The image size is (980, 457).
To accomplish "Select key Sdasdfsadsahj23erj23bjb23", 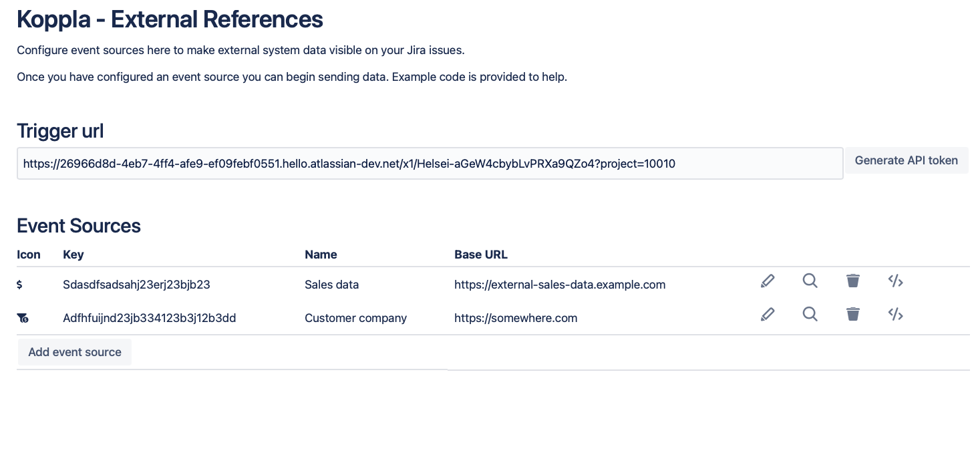I will point(136,285).
